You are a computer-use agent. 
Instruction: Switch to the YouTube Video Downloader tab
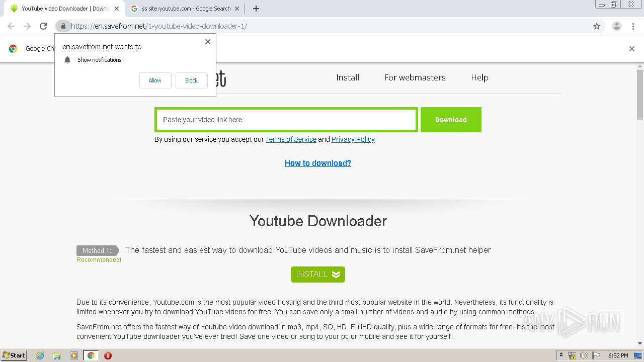pos(64,9)
